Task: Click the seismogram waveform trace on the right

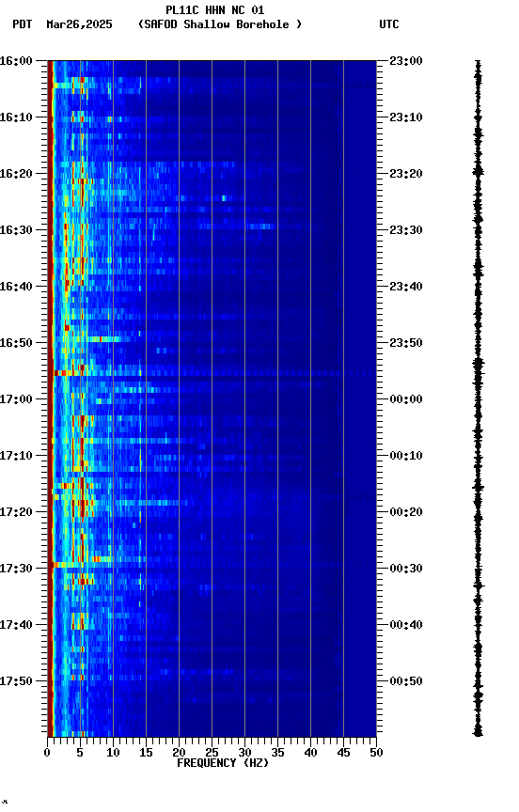Action: pos(478,398)
